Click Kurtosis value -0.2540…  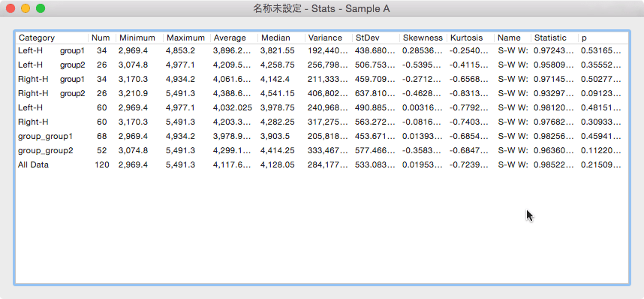pos(469,50)
